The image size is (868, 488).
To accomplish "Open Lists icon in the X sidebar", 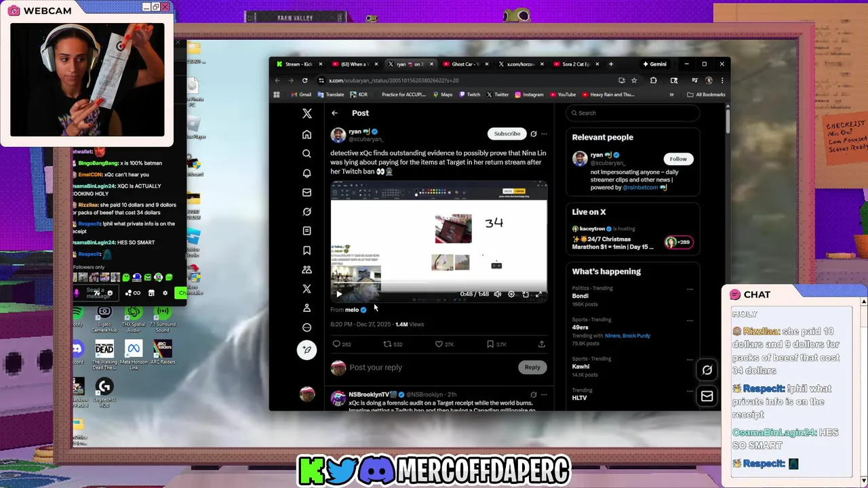I will tap(307, 231).
